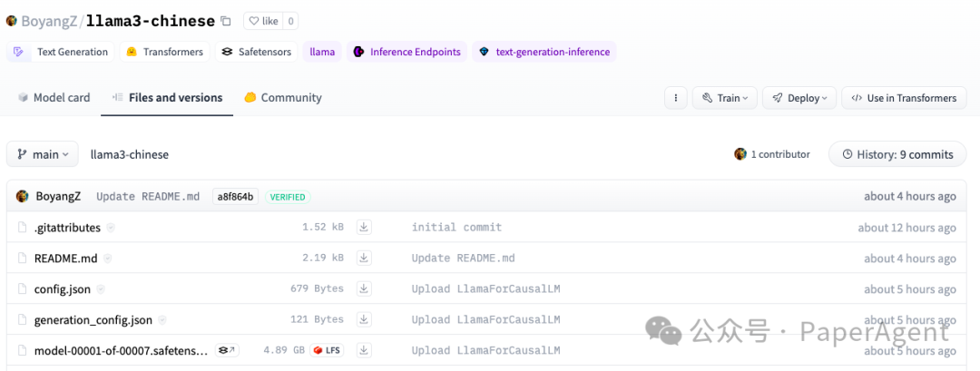Copy model name llama3-chinese icon
This screenshot has width=980, height=371.
[226, 21]
